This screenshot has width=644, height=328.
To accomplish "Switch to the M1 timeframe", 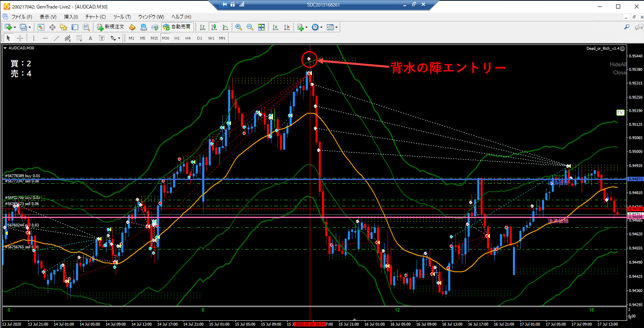I will tap(131, 38).
